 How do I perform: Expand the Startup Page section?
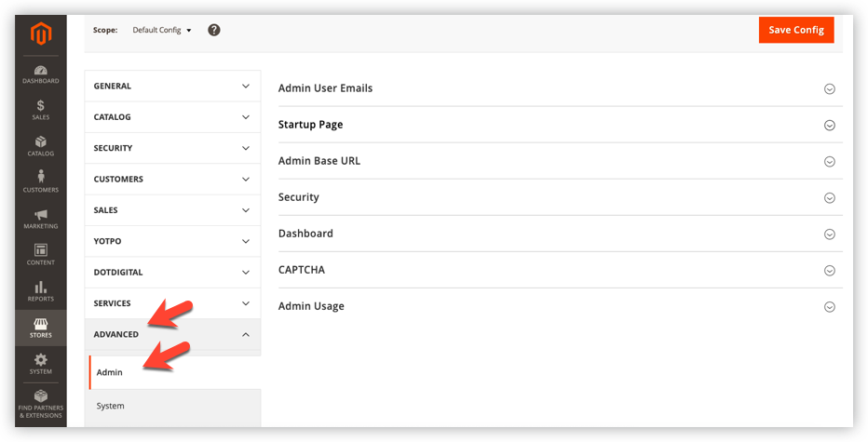[x=561, y=125]
